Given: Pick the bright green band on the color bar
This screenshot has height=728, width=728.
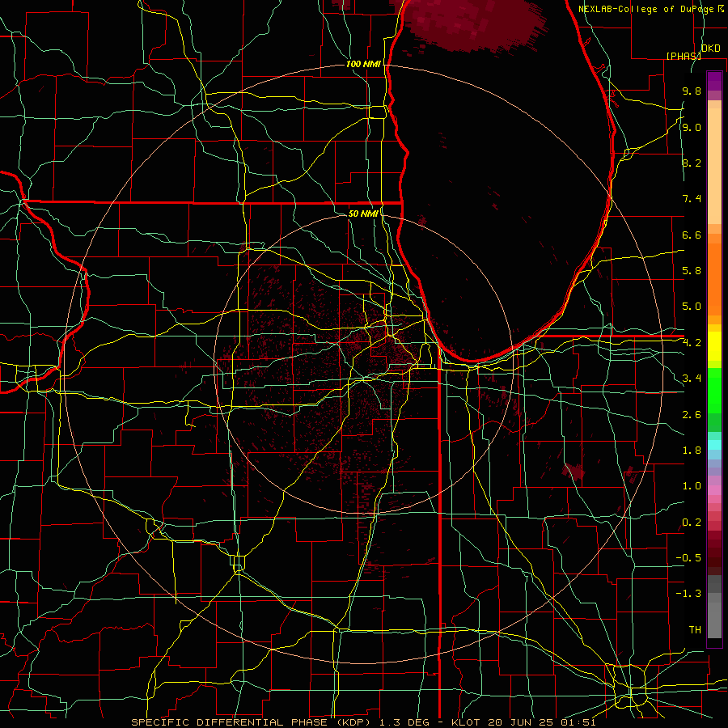Looking at the screenshot, I should coord(714,391).
